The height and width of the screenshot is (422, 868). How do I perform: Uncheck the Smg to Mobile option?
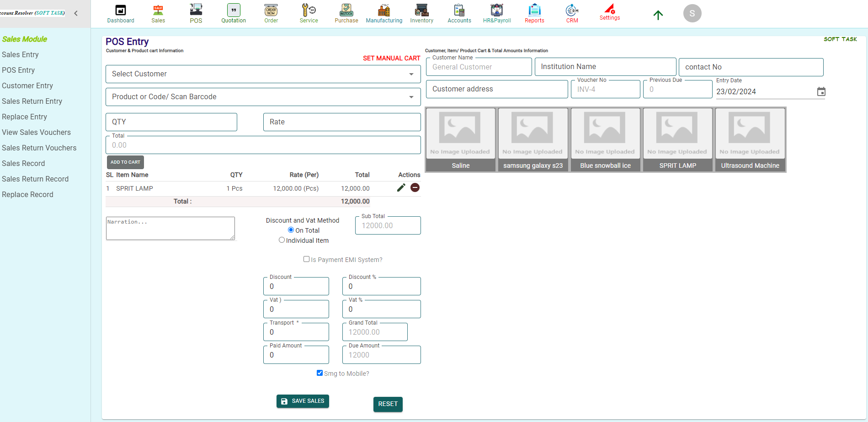320,373
